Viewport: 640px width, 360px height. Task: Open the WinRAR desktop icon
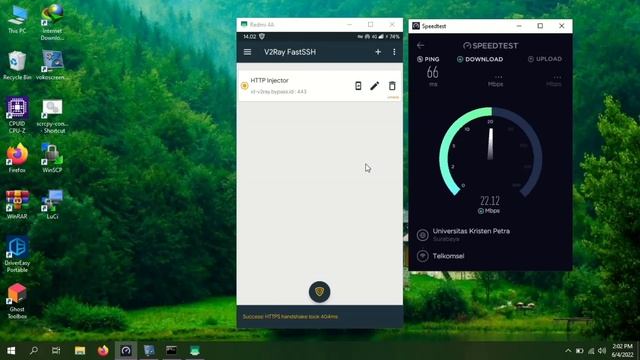pos(17,204)
